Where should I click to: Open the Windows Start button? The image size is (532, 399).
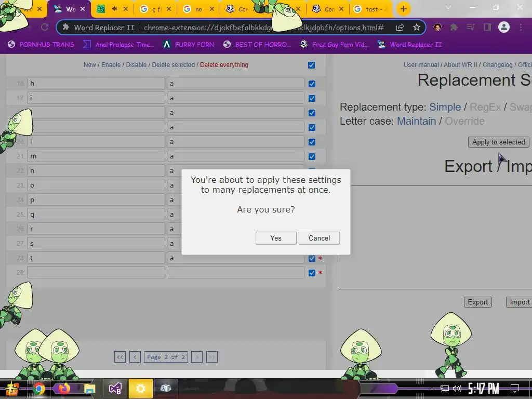click(x=12, y=389)
